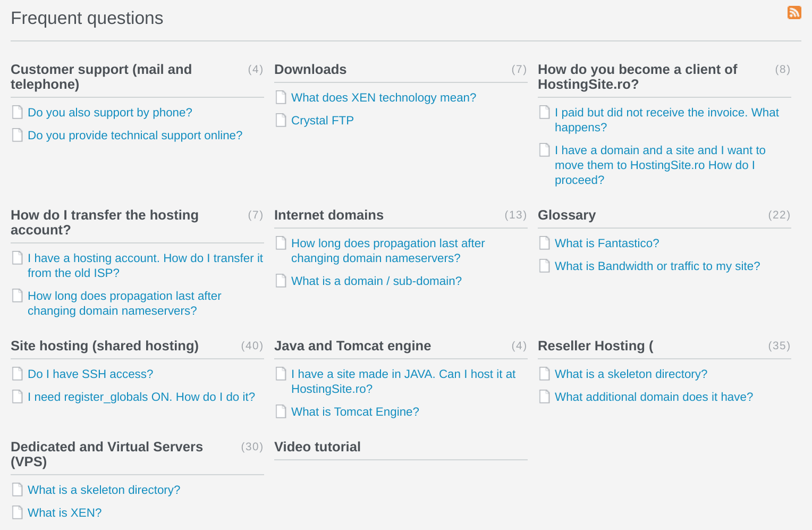Click document icon beside Crystal FTP
The image size is (812, 530).
click(281, 120)
